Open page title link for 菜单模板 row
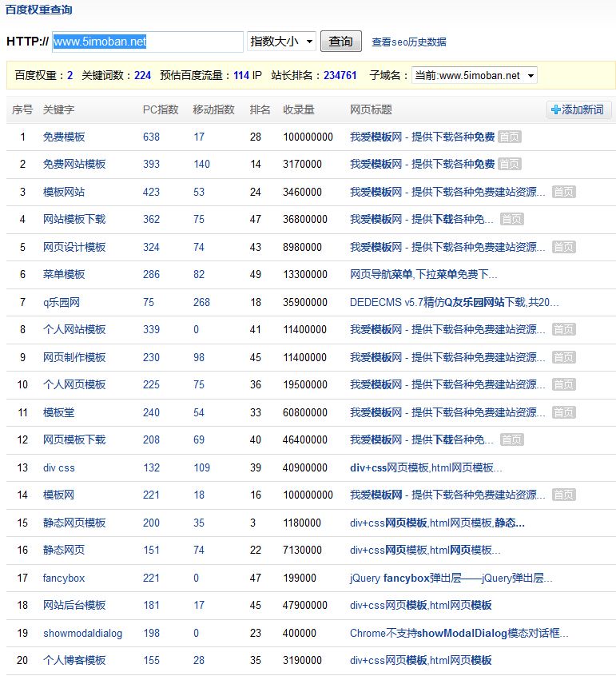The width and height of the screenshot is (616, 676). (x=423, y=274)
